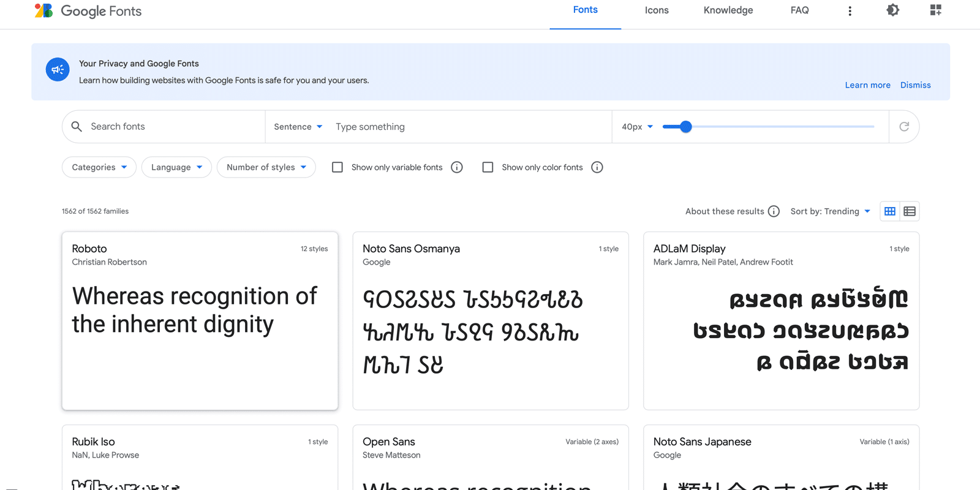Show info about color fonts
Image resolution: width=980 pixels, height=490 pixels.
click(x=597, y=167)
